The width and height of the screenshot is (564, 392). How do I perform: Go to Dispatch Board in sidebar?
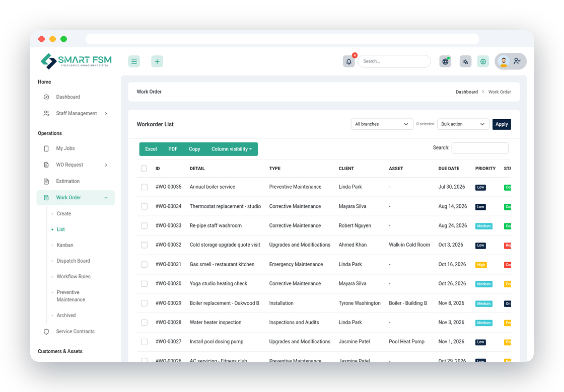(x=74, y=261)
